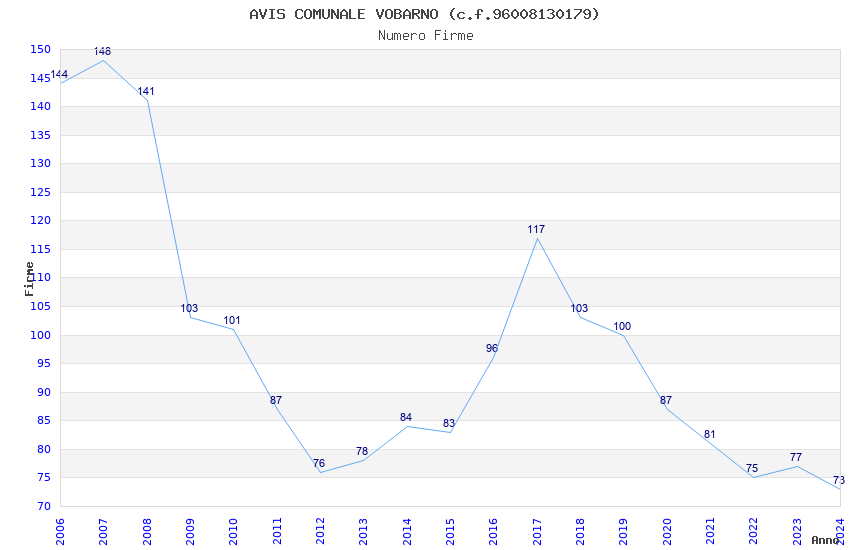This screenshot has width=850, height=550.
Task: Select the '77' data label at 2023
Action: (x=796, y=457)
